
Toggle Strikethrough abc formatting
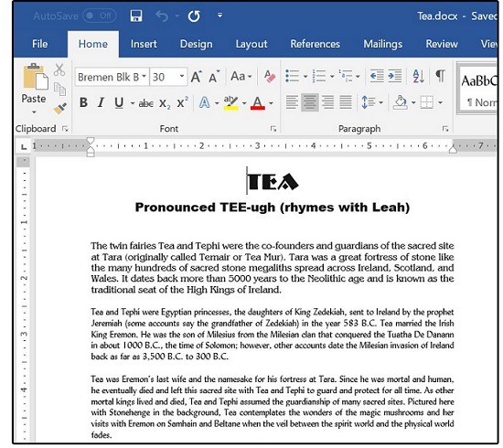[x=146, y=103]
